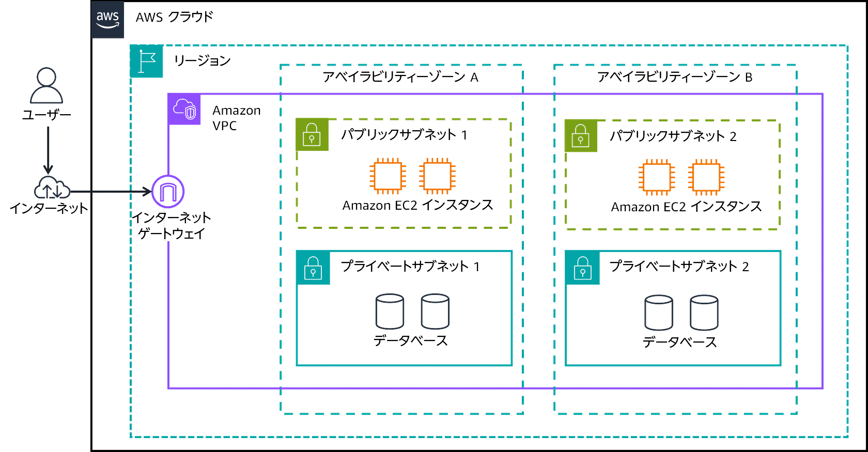Select the Region flag icon
The height and width of the screenshot is (452, 868).
[x=147, y=61]
